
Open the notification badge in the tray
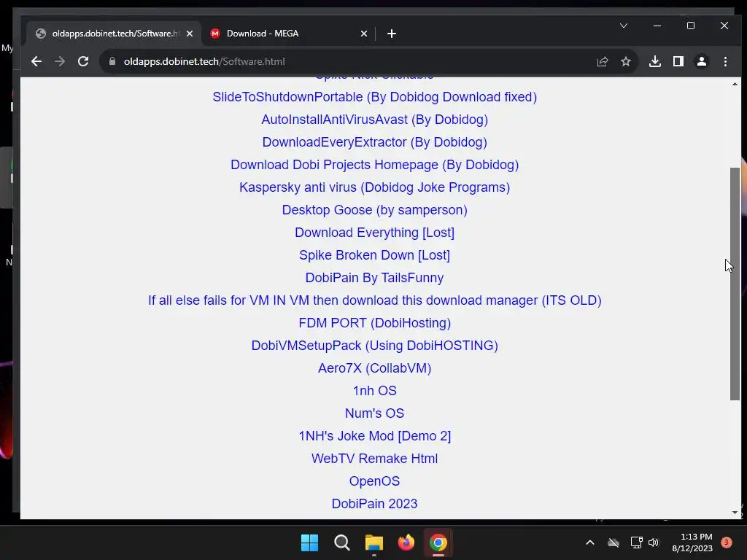(726, 542)
